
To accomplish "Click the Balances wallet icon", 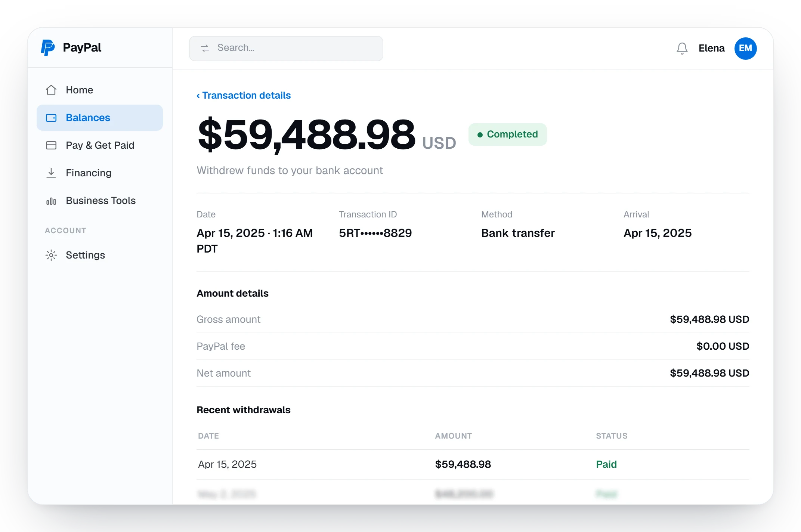I will pos(51,118).
